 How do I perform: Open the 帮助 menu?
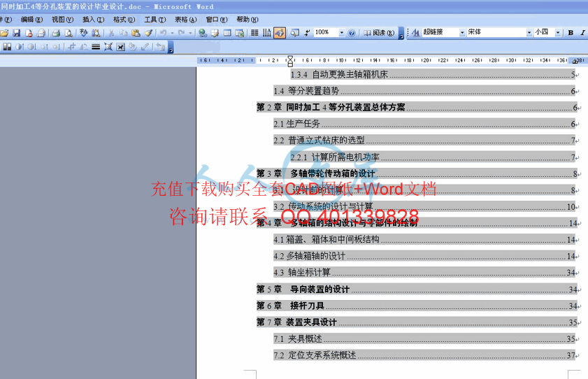coord(247,20)
